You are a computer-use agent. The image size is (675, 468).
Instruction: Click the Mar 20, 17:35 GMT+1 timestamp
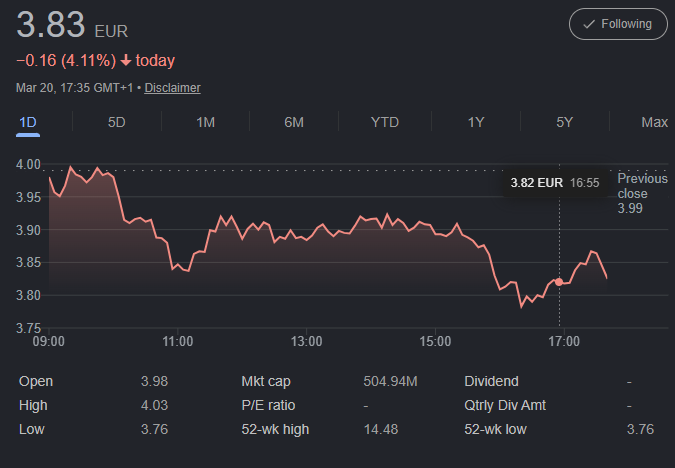click(74, 88)
